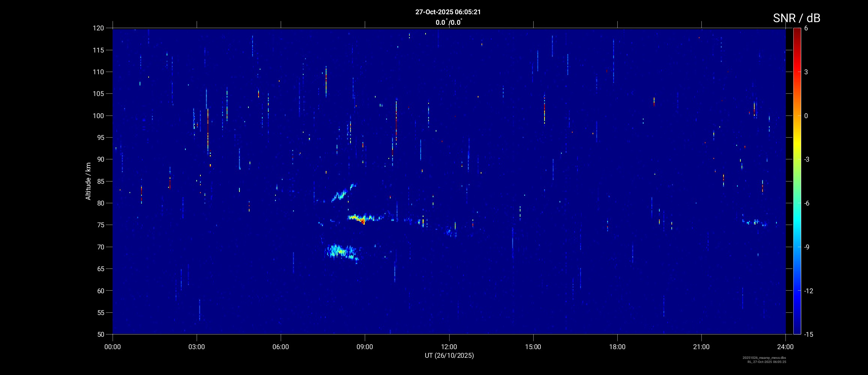Click the 0 dB colorbar tick label
868x375 pixels.
[x=806, y=116]
